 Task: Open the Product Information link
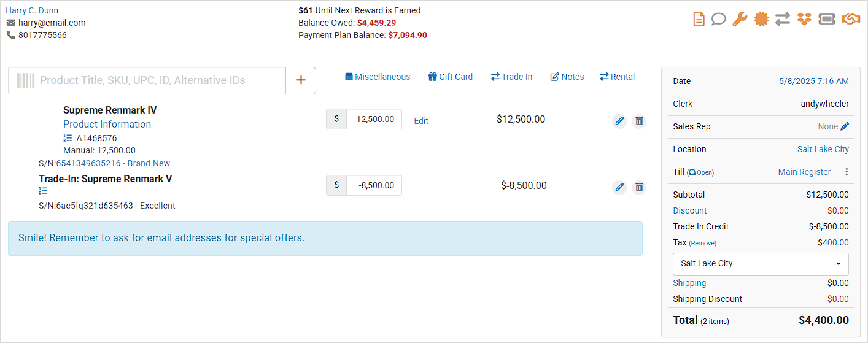pyautogui.click(x=107, y=124)
